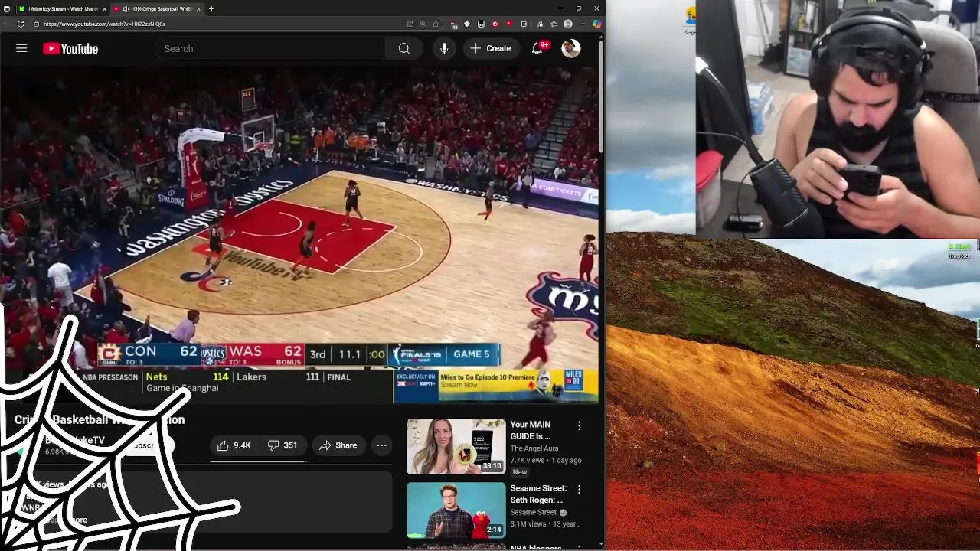
Task: Dislike the video showing 351
Action: (x=283, y=445)
